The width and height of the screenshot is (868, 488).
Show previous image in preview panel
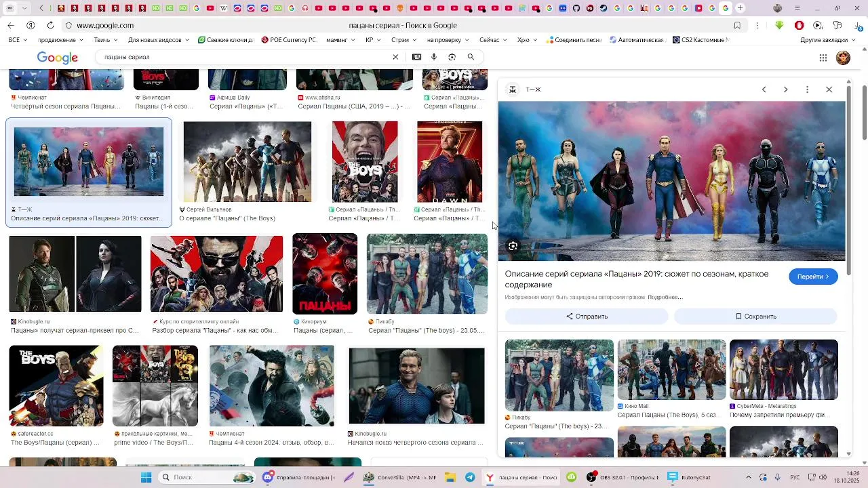coord(764,89)
